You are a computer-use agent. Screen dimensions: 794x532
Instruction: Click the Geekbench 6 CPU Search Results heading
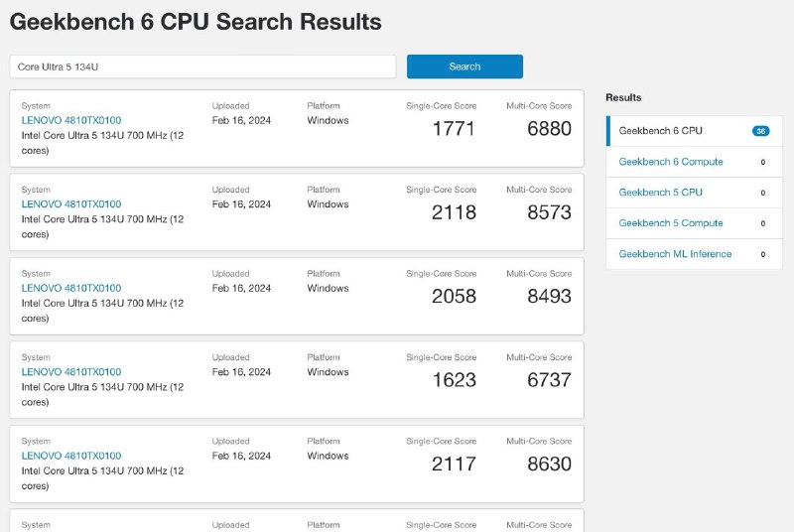196,22
